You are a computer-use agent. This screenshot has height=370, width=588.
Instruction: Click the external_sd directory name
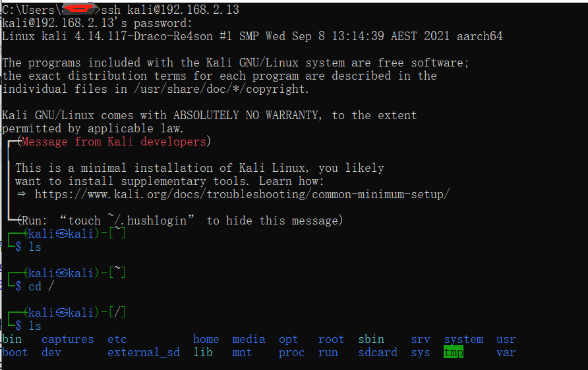pyautogui.click(x=143, y=352)
